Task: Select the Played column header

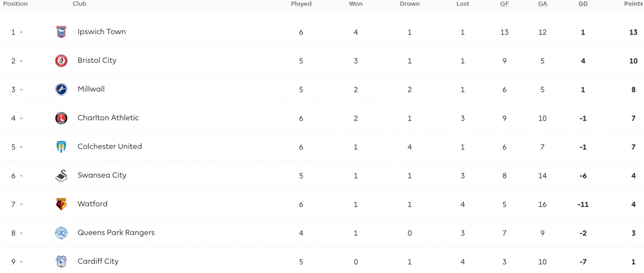Action: 301,4
